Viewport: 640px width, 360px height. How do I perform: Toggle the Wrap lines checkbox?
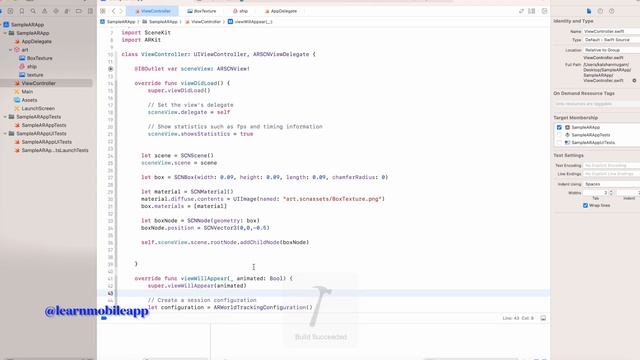586,205
